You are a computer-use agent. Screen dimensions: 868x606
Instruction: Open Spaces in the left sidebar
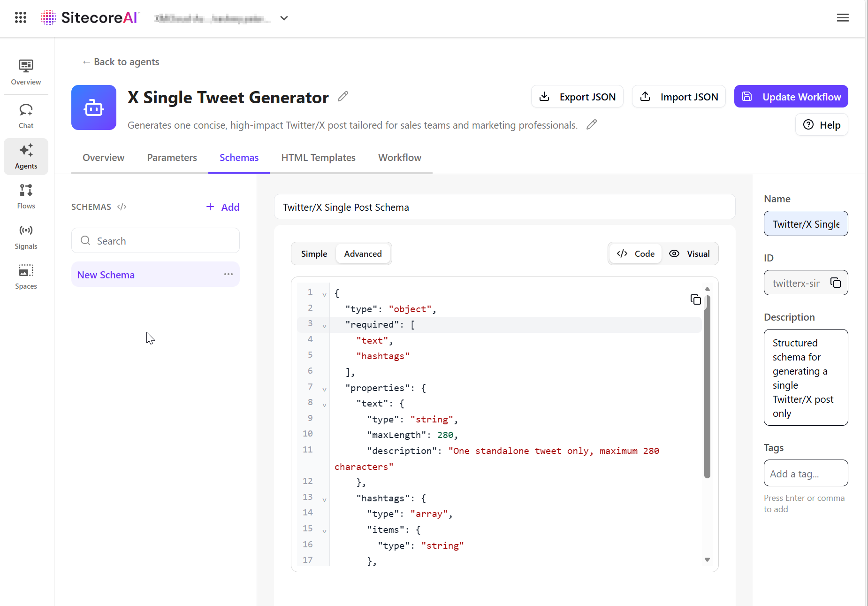coord(26,276)
